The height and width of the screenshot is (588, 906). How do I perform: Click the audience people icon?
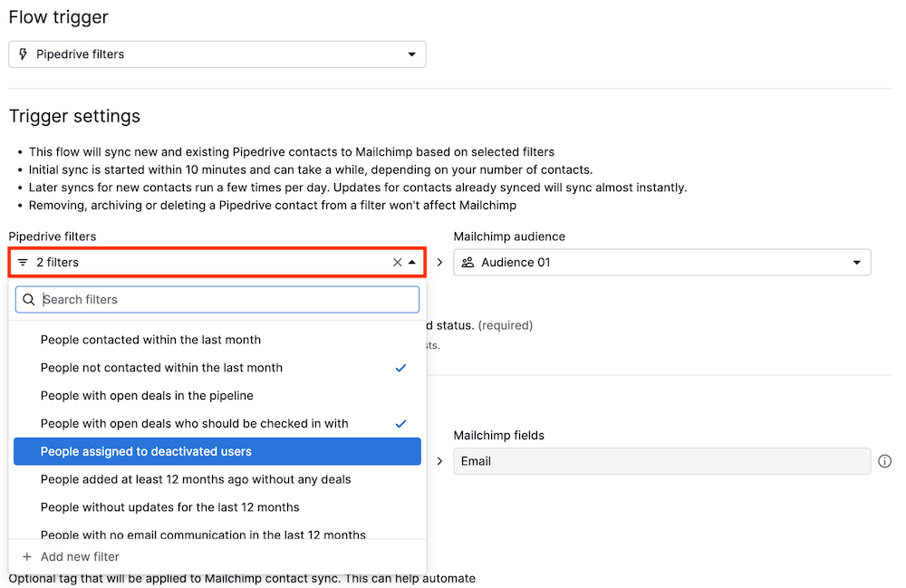(x=467, y=263)
